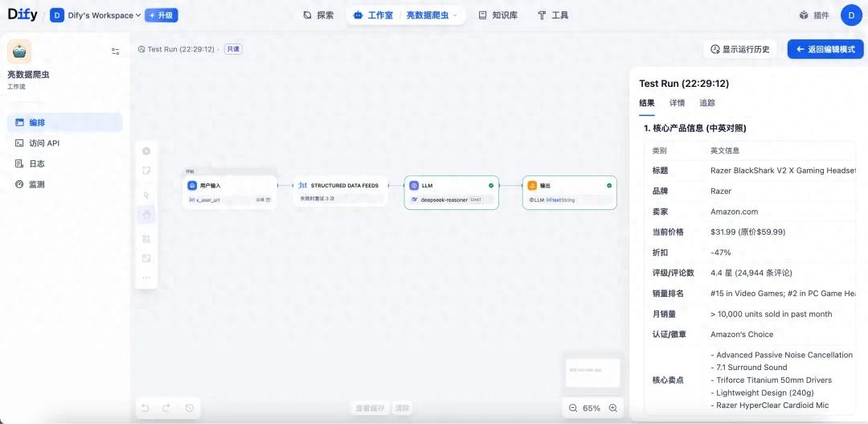Click the Test Run clock icon above canvas

(x=141, y=49)
